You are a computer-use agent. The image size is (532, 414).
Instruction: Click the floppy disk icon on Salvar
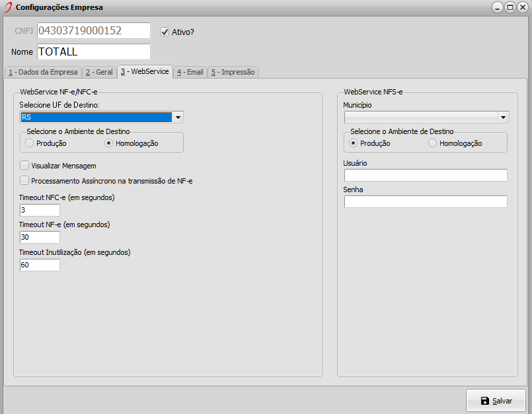485,401
